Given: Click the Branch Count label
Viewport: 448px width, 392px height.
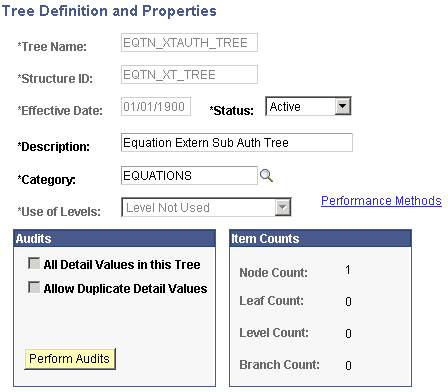Looking at the screenshot, I should pyautogui.click(x=279, y=365).
